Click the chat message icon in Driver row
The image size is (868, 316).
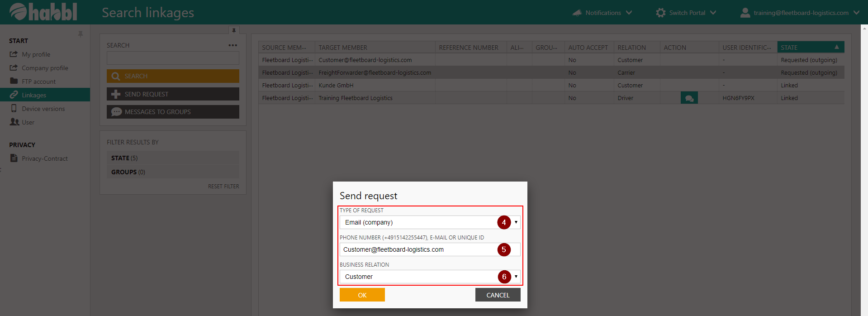point(689,98)
